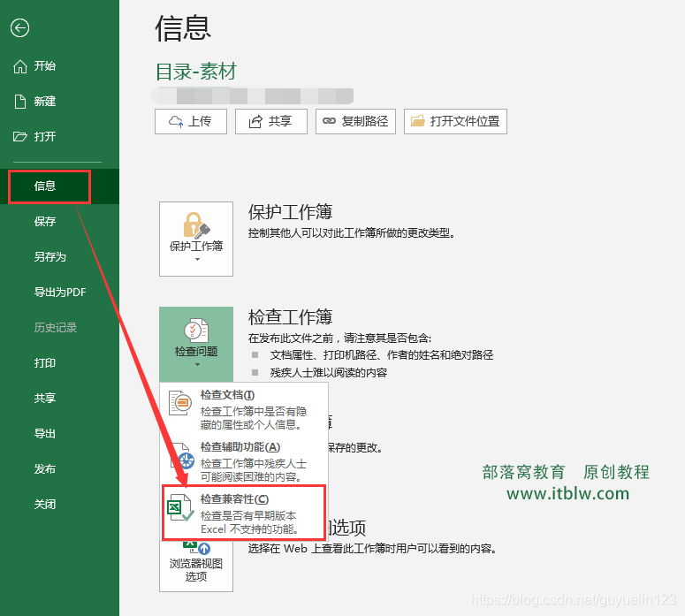Click the 共享 button under the filename

click(x=271, y=121)
